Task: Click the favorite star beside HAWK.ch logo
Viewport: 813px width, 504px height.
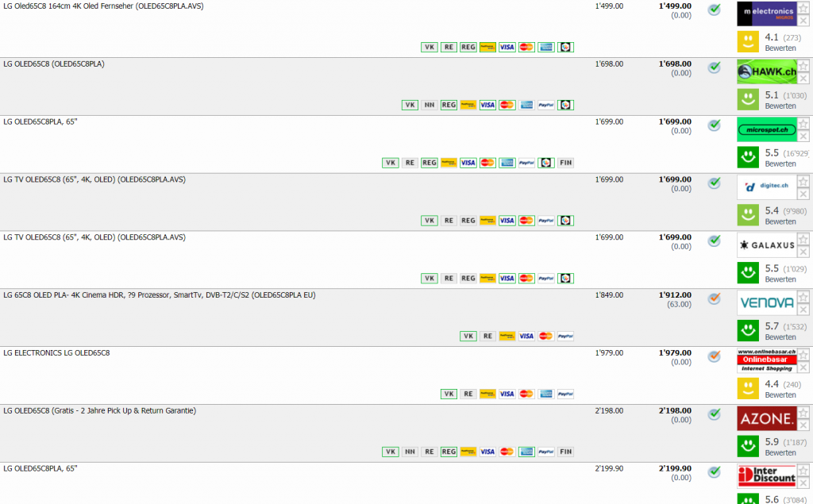Action: tap(803, 66)
